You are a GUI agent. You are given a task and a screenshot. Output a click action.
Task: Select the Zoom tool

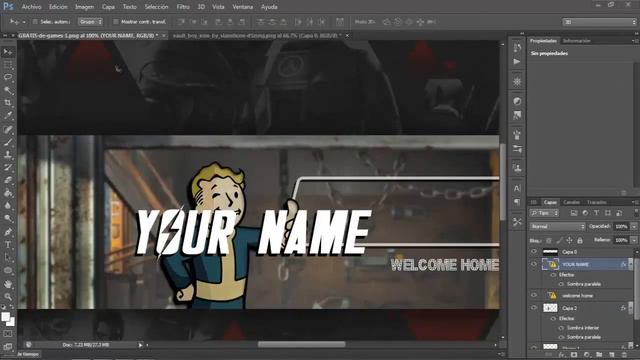(x=8, y=297)
